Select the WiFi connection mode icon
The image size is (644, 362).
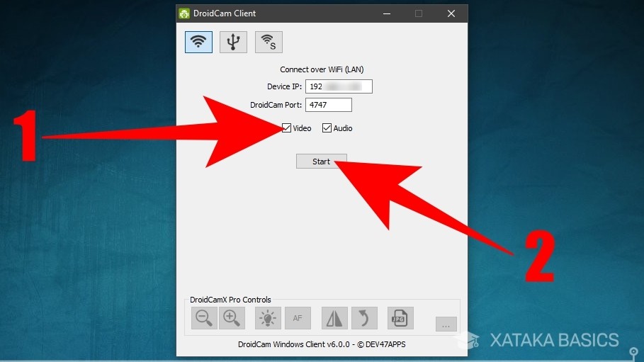click(198, 42)
